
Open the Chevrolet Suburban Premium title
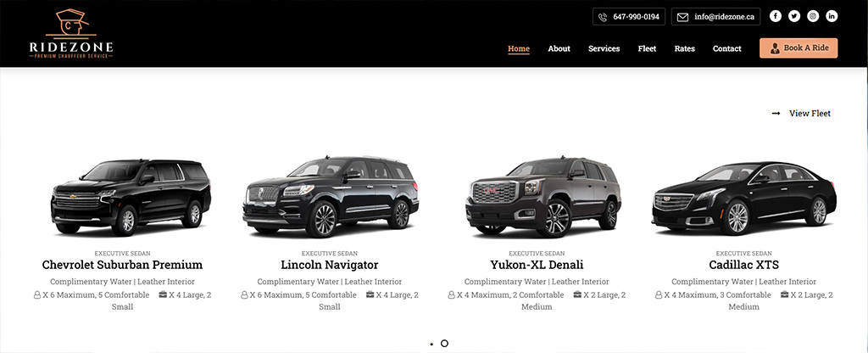tap(122, 265)
